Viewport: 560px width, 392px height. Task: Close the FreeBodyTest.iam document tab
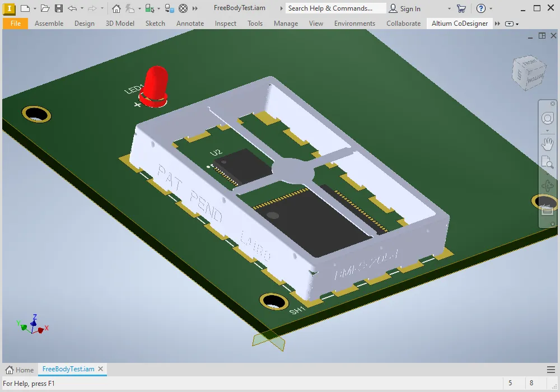coord(101,369)
